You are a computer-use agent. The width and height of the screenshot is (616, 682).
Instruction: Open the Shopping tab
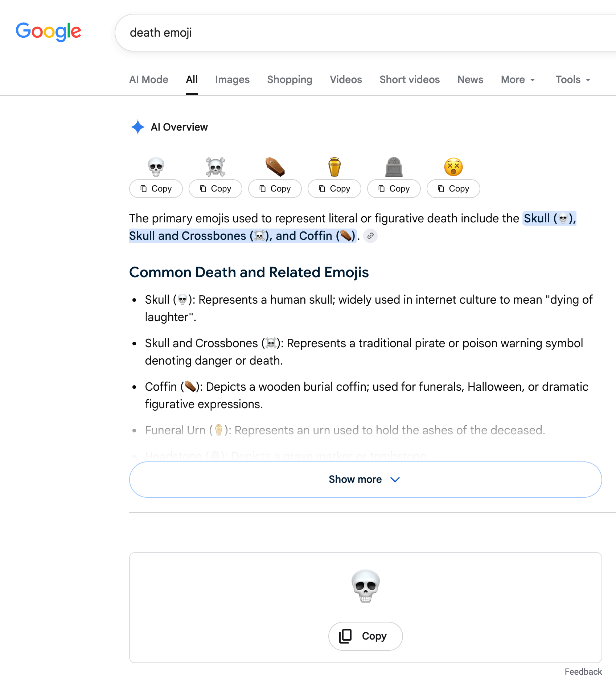tap(289, 79)
